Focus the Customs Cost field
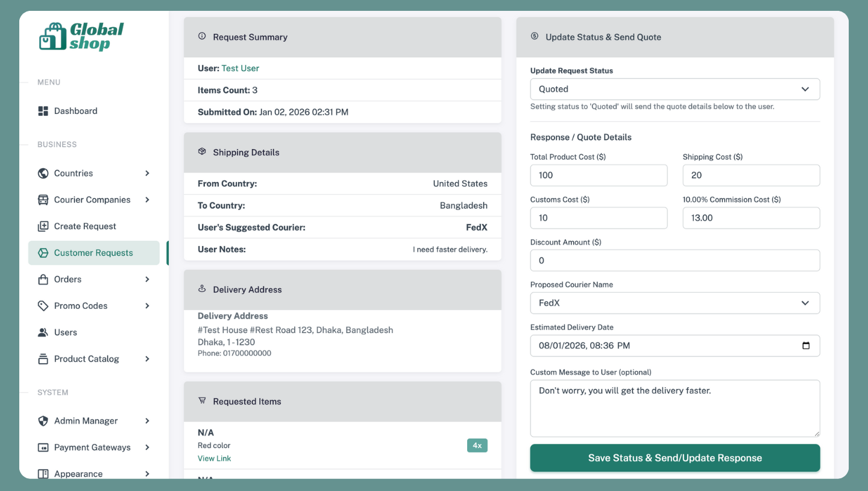The height and width of the screenshot is (491, 868). tap(599, 218)
